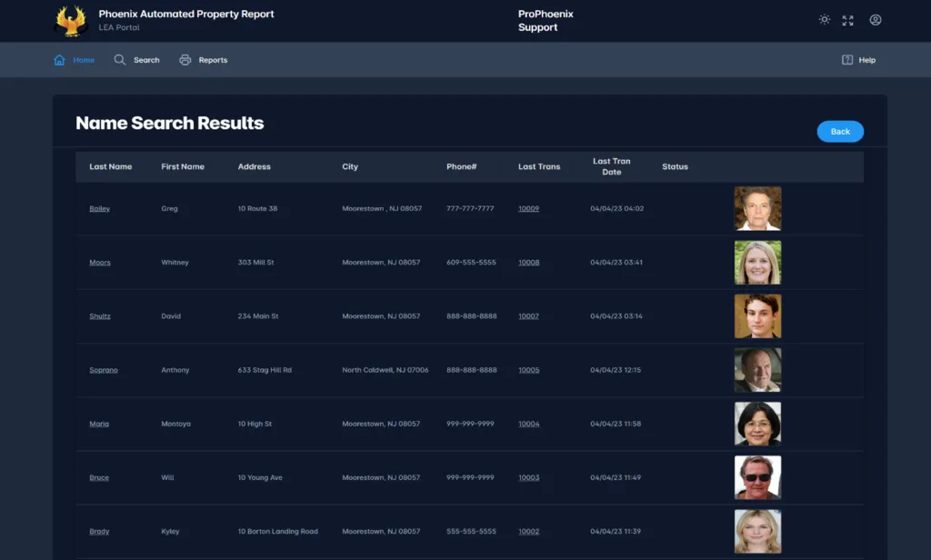Toggle fullscreen expand icon

click(848, 20)
